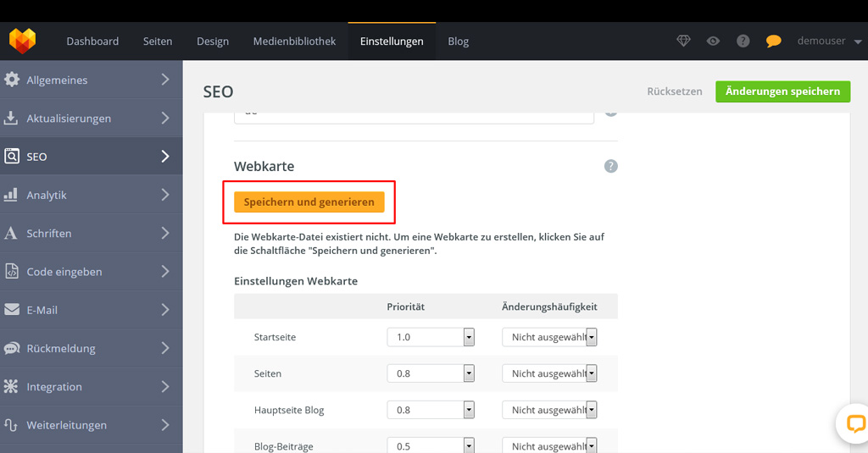
Task: Open the live chat widget icon
Action: click(854, 423)
